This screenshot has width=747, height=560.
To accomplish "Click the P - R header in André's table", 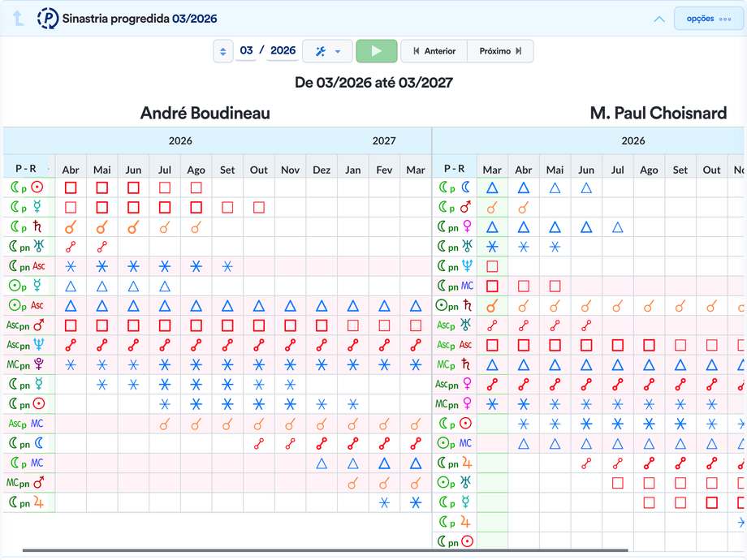I will pos(26,168).
